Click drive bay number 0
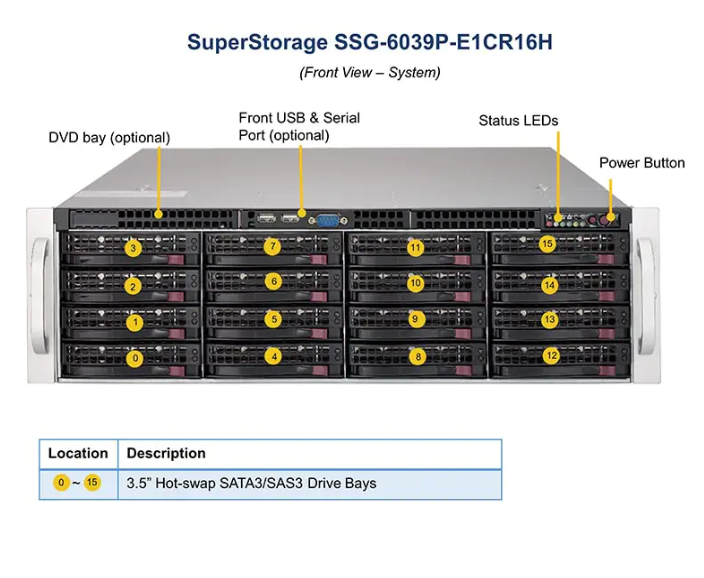The height and width of the screenshot is (578, 704). [x=135, y=358]
